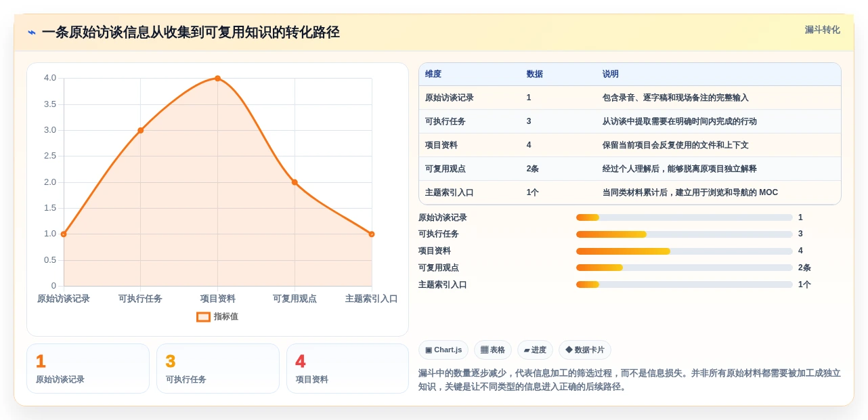Toggle the 指标值 legend swatch
The width and height of the screenshot is (868, 420).
click(x=203, y=316)
